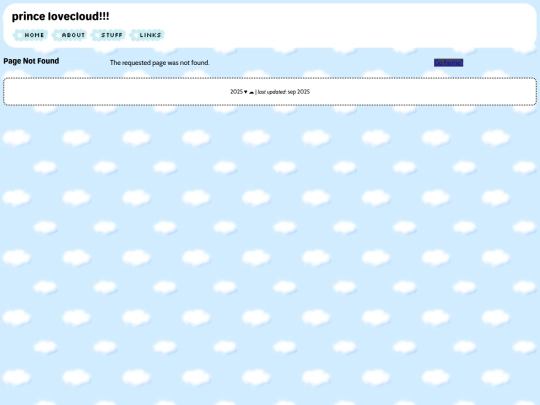The width and height of the screenshot is (540, 405).
Task: Click the footer 'last updated: sep 2025' text
Action: 284,92
